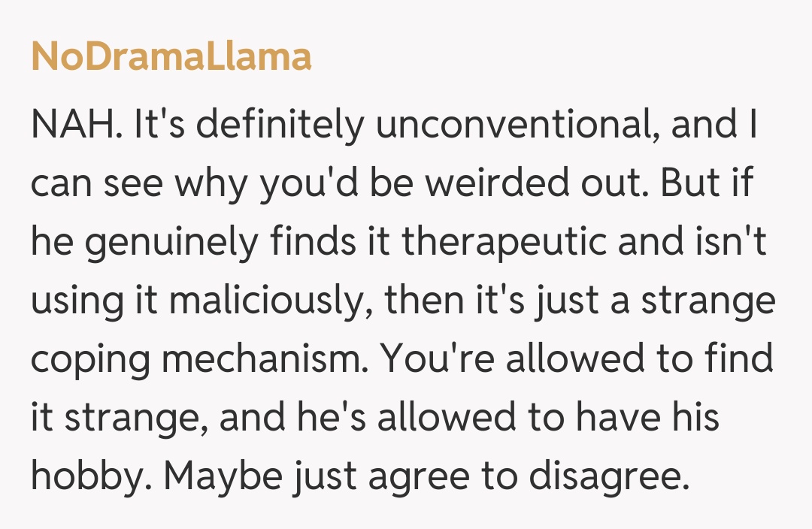Click the text "then it's just a strange"
This screenshot has height=529, width=812.
580,302
